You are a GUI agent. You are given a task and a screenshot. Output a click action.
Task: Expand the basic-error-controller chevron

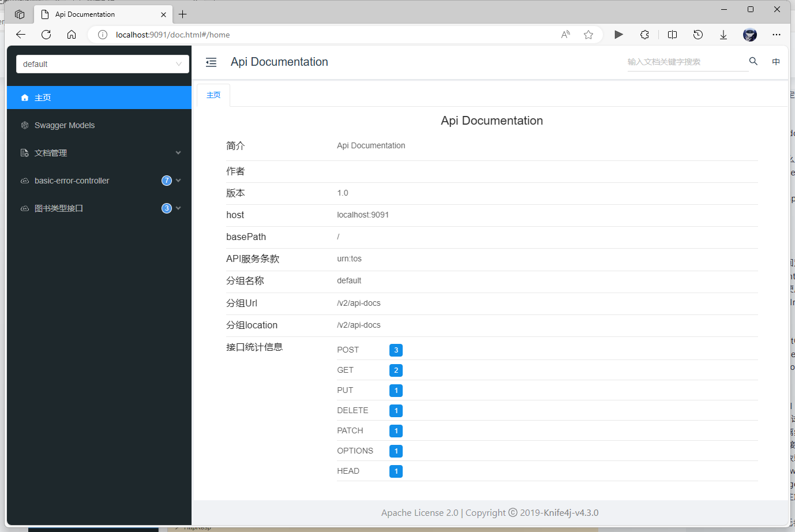[178, 181]
